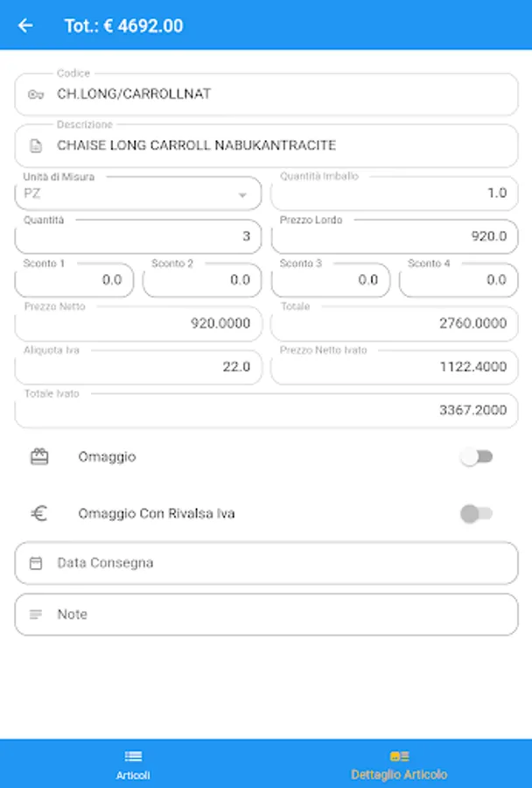Image resolution: width=532 pixels, height=788 pixels.
Task: Open the Articoli tab
Action: [x=133, y=763]
